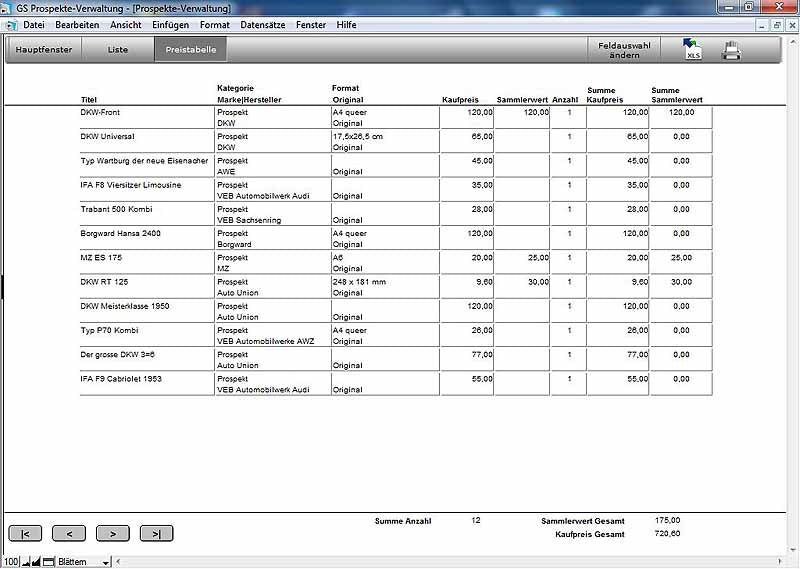Select the Preistabelle tab
The height and width of the screenshot is (569, 800).
(x=190, y=50)
